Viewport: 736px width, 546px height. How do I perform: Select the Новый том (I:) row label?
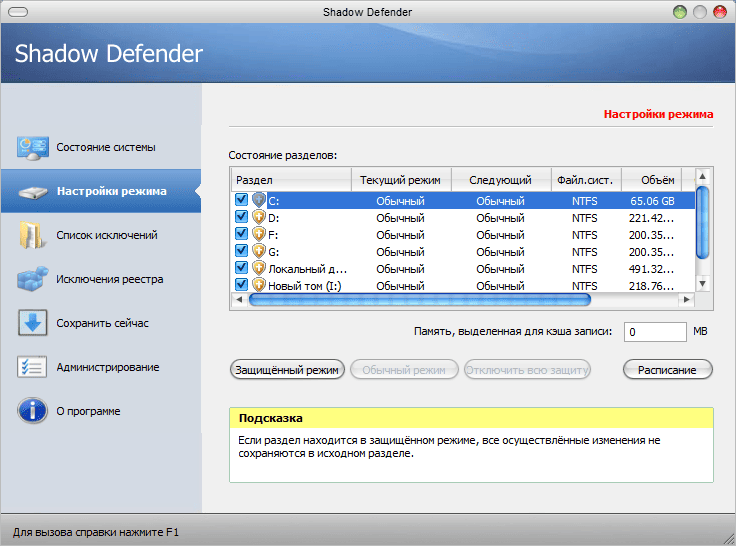click(x=305, y=286)
